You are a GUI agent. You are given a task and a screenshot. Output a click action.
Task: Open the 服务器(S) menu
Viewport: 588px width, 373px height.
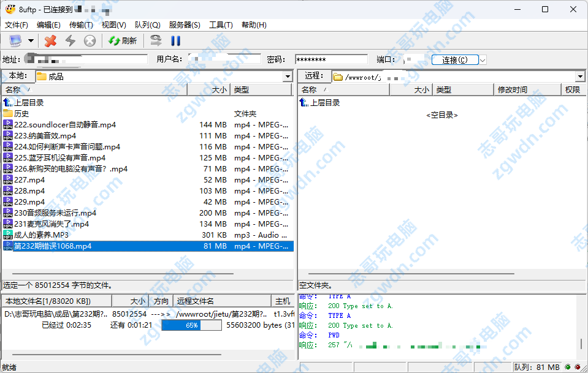point(185,25)
